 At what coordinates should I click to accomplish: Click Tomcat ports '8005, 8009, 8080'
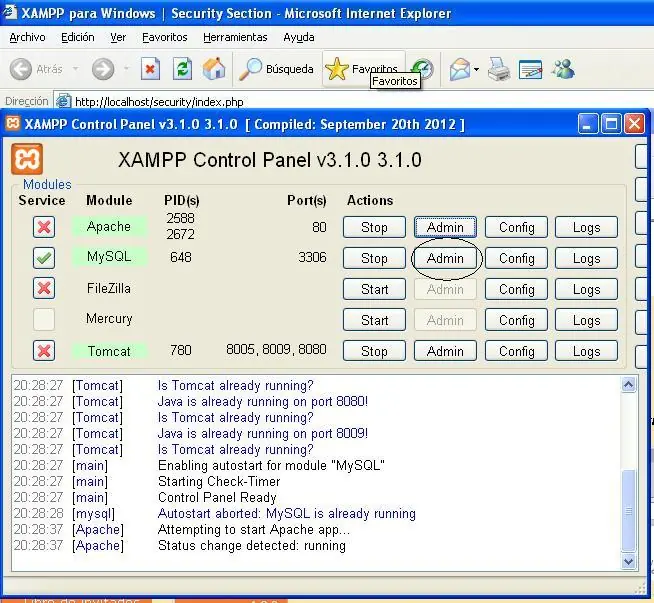(276, 349)
